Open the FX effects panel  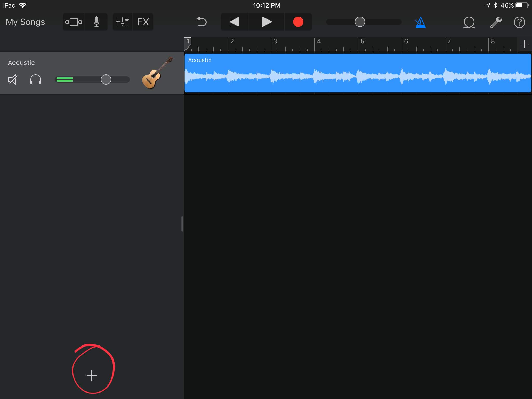tap(143, 22)
